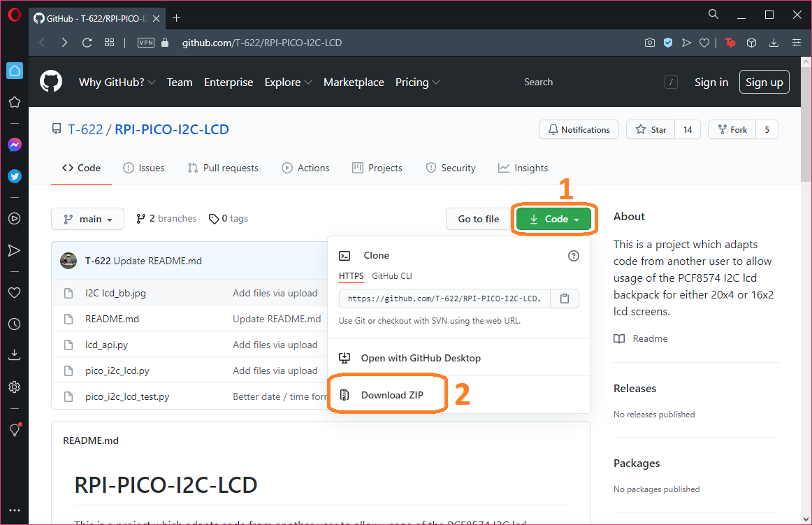Toggle the VPN badge in the address bar
Screen dimensions: 812x525
145,43
